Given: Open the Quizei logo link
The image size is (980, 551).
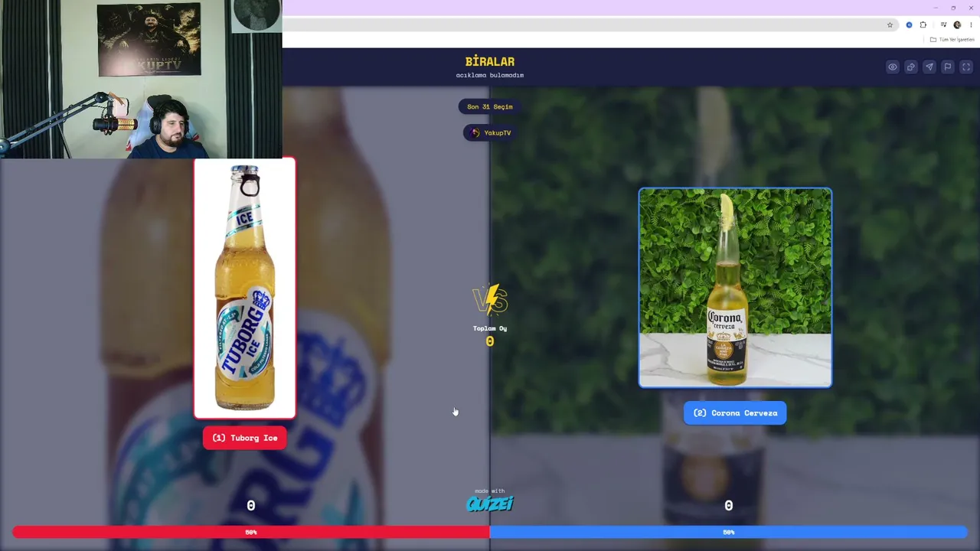Looking at the screenshot, I should 490,502.
